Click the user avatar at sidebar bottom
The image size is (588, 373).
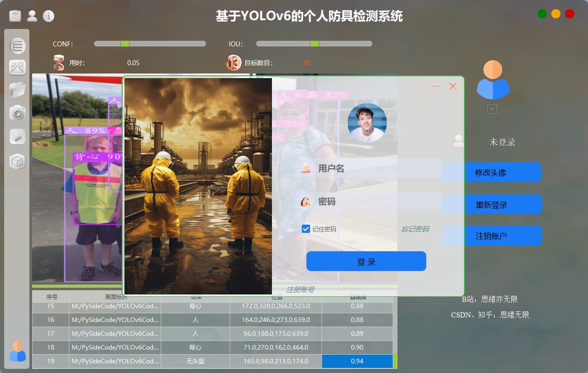pyautogui.click(x=17, y=351)
